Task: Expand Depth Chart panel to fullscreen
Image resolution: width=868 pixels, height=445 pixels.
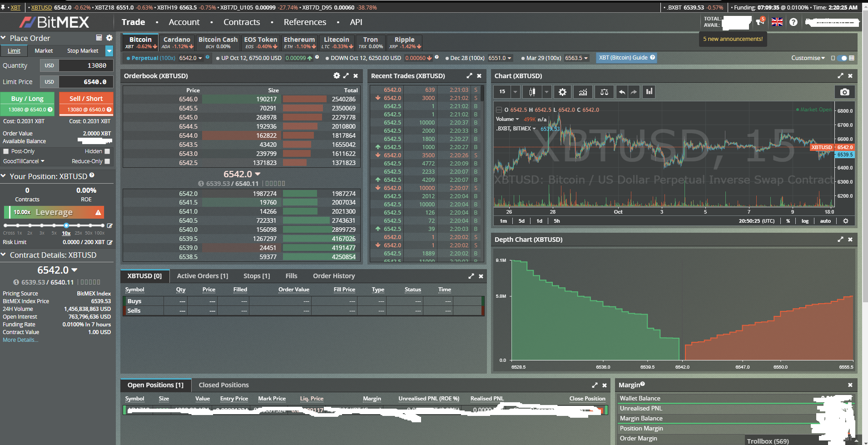Action: pyautogui.click(x=840, y=240)
